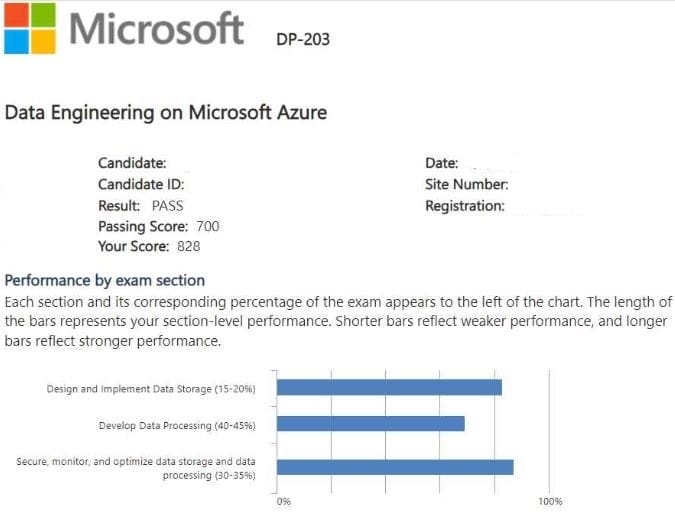Click the Secure, monitor, and optimize bar
The width and height of the screenshot is (675, 518).
[x=395, y=467]
